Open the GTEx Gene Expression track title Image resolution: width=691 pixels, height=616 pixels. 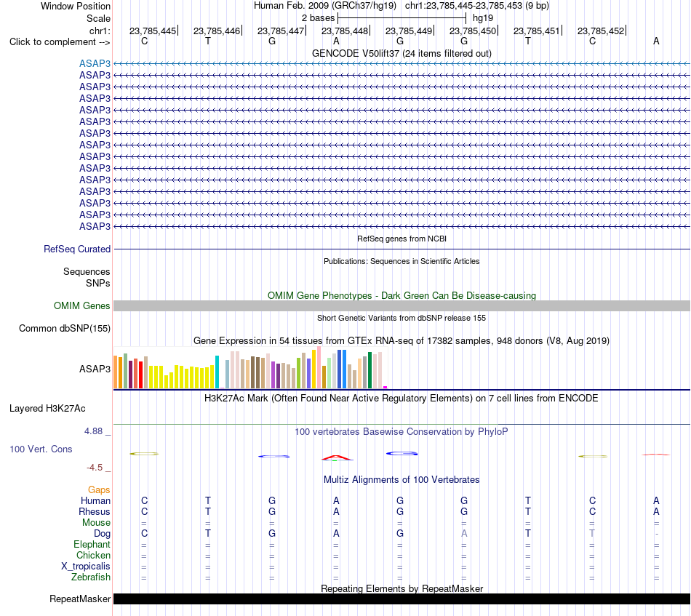tap(402, 340)
